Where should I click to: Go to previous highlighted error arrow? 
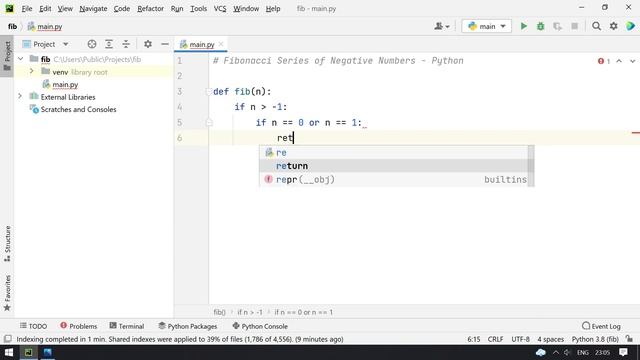click(x=619, y=61)
